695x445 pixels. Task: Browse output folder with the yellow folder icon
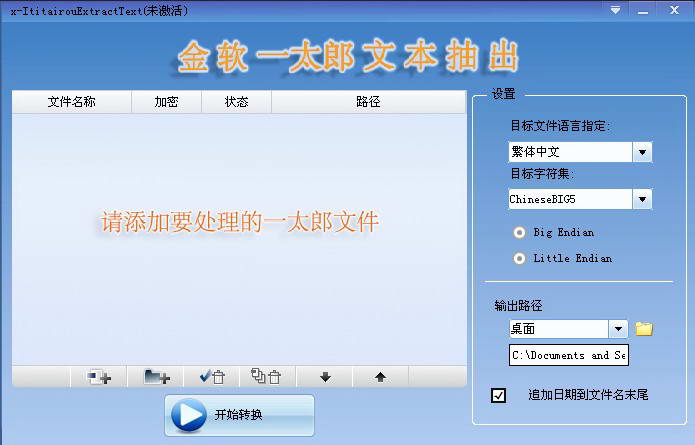(644, 329)
